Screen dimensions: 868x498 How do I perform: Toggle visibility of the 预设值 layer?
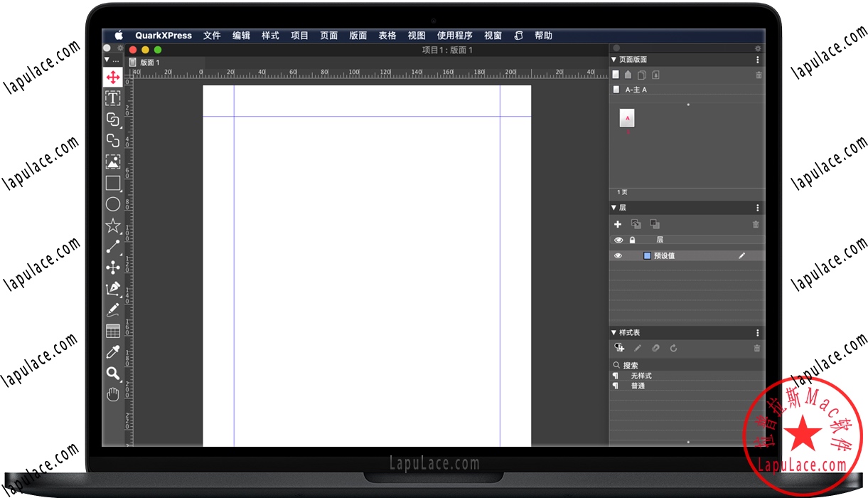click(x=618, y=255)
